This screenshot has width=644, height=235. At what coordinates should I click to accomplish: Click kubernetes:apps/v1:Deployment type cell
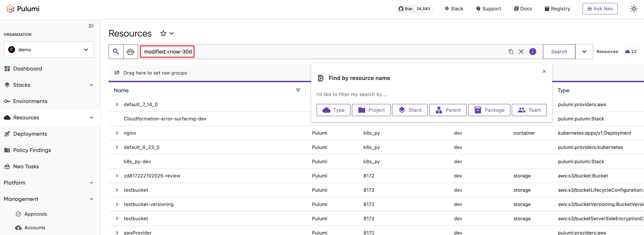594,133
